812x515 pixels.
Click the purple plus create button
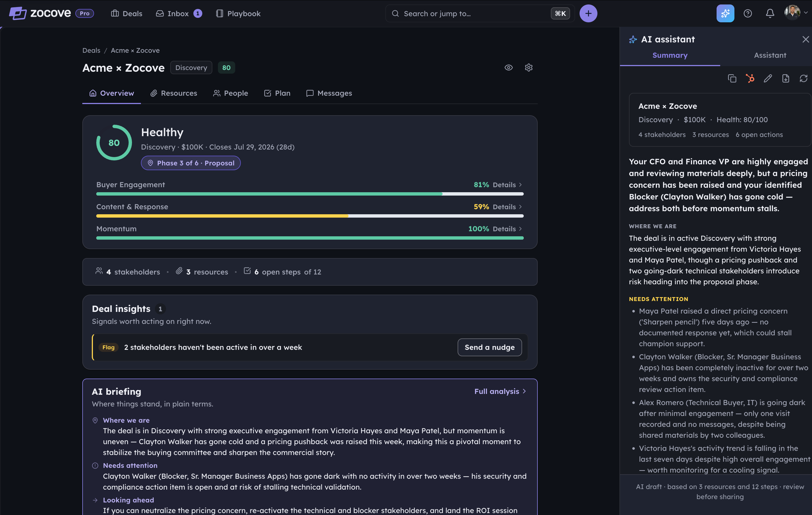pyautogui.click(x=588, y=13)
